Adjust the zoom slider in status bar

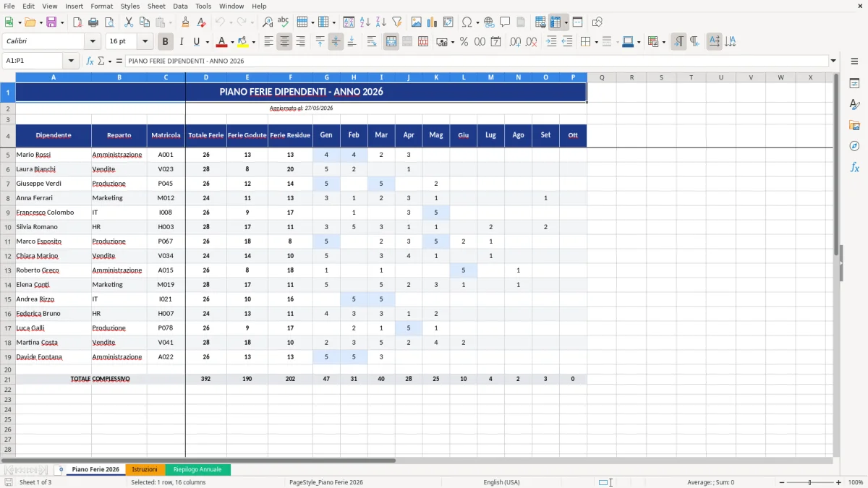tap(809, 482)
